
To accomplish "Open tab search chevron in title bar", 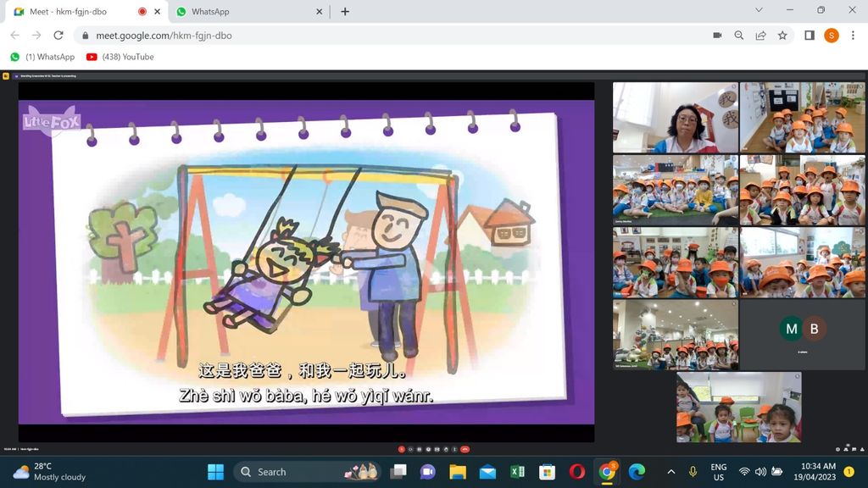I will point(759,10).
